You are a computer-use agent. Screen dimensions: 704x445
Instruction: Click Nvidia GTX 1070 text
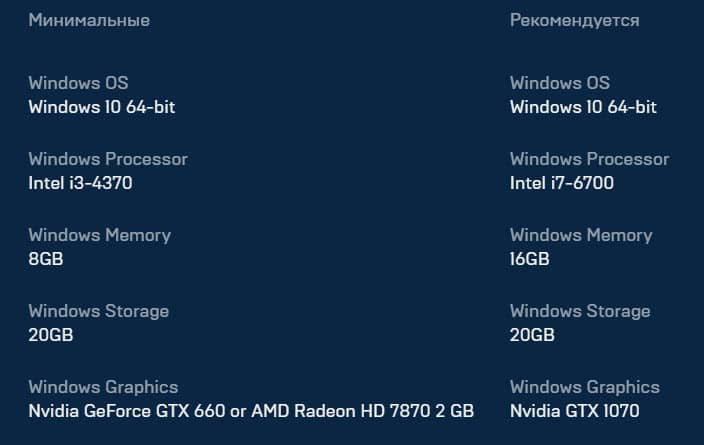[574, 411]
